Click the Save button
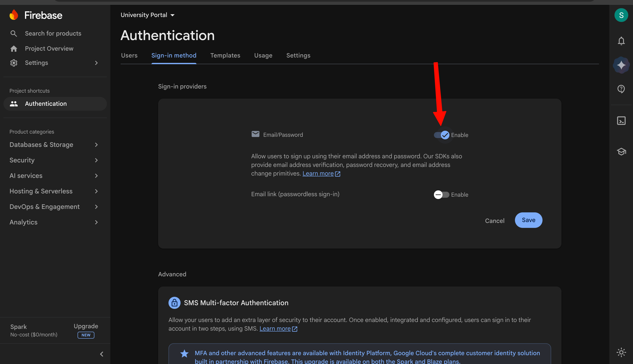This screenshot has height=364, width=633. tap(529, 220)
